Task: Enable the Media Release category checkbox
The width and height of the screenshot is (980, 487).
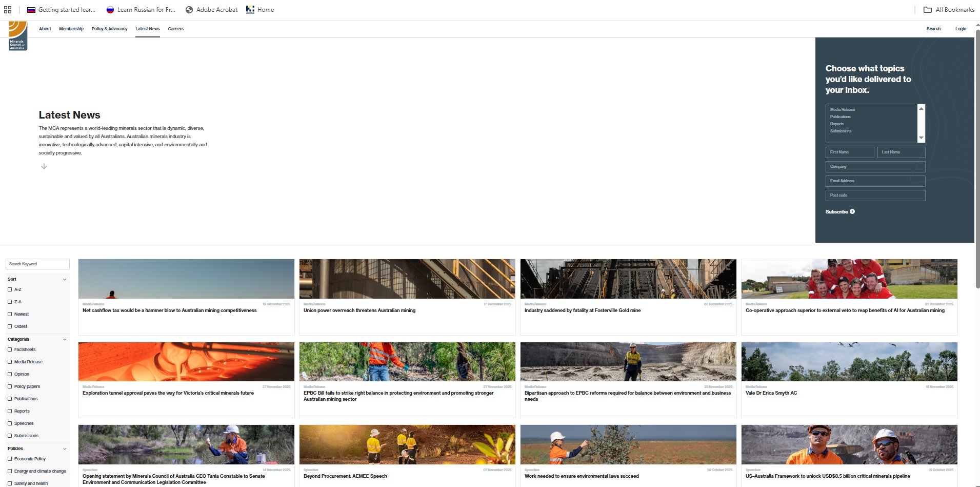Action: point(10,362)
